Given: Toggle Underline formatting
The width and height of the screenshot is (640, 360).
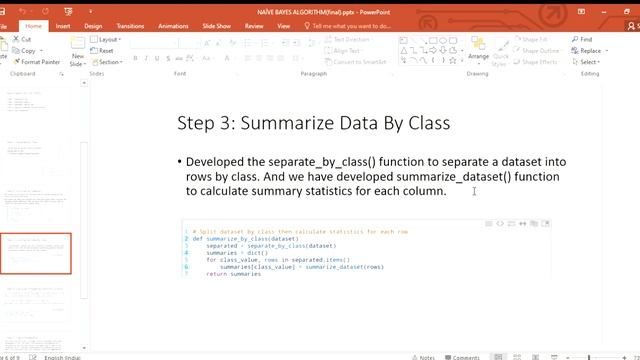Looking at the screenshot, I should pyautogui.click(x=157, y=59).
